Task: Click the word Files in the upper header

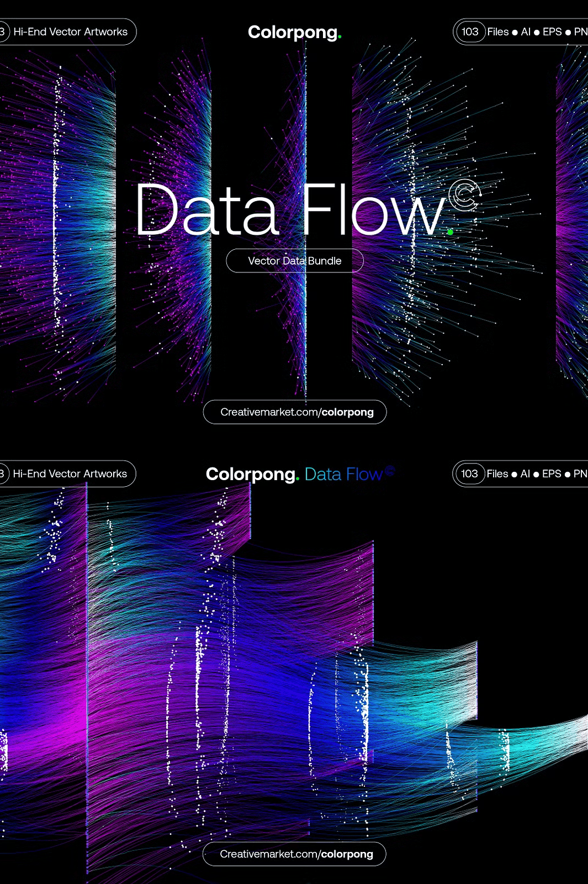Action: (498, 32)
